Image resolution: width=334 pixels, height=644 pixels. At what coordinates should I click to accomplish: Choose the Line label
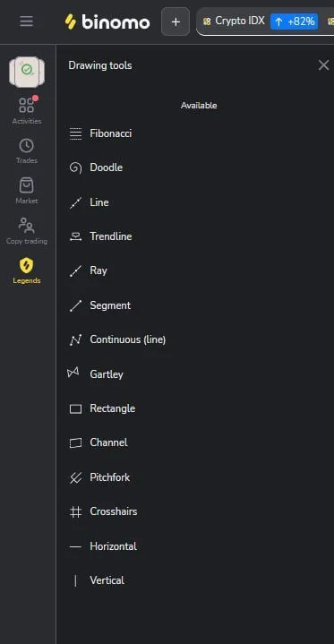click(99, 202)
